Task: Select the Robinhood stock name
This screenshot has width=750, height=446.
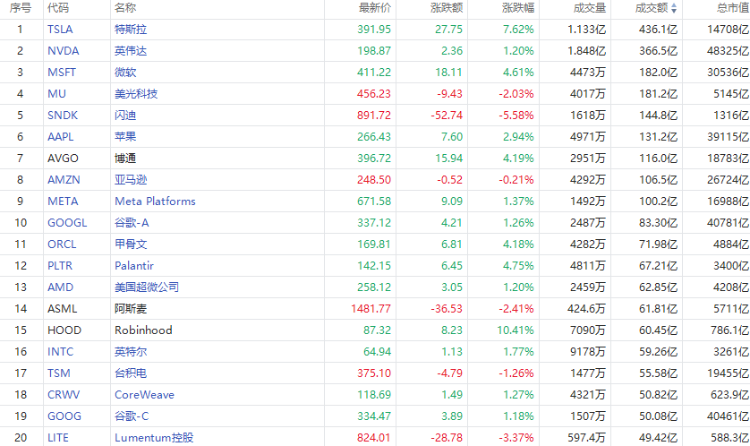Action: point(143,330)
